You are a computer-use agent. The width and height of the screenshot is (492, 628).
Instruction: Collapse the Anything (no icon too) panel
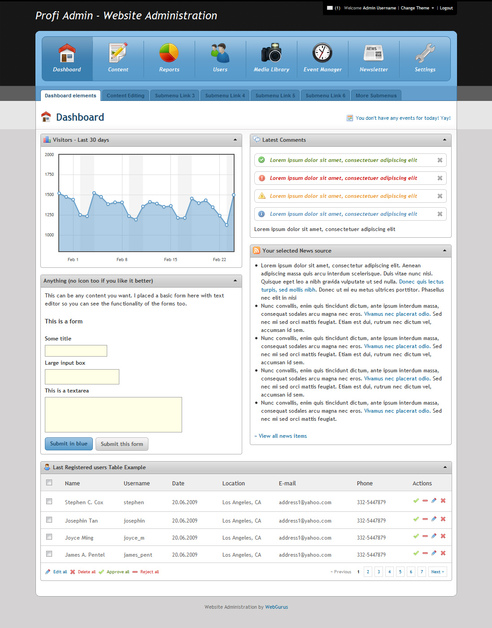tap(235, 281)
